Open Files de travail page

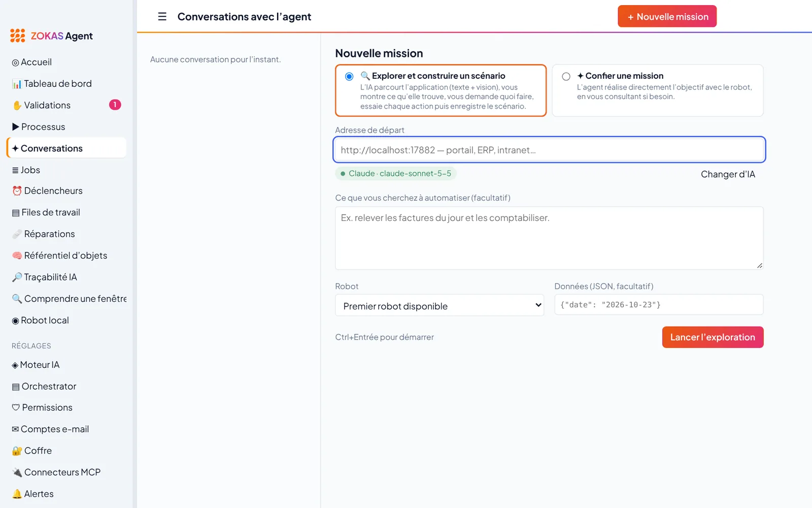[66, 212]
